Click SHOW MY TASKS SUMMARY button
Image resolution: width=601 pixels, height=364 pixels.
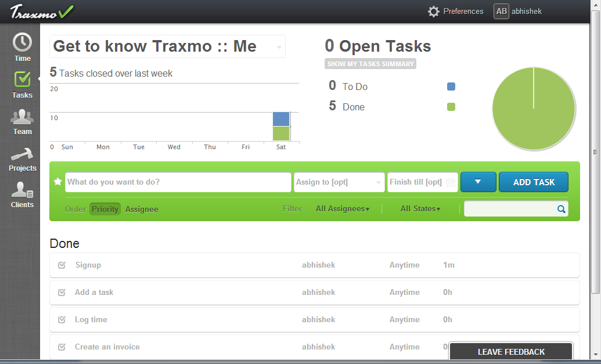tap(370, 64)
